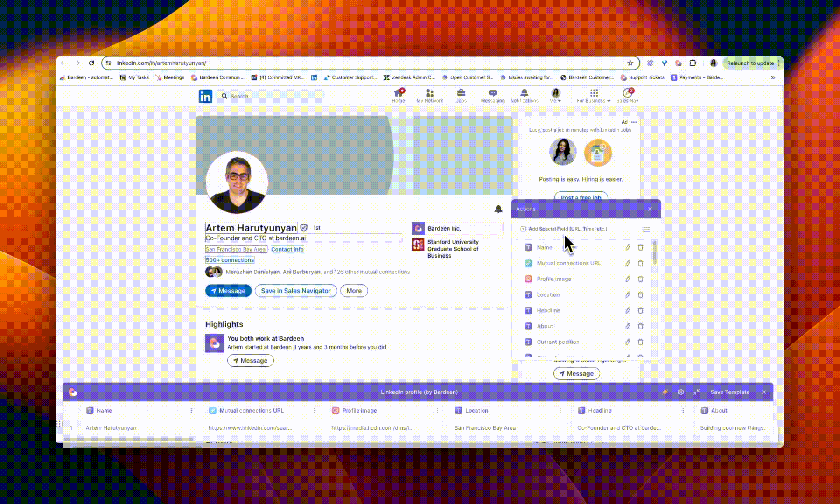This screenshot has height=504, width=840.
Task: Click the profile notification bell icon
Action: pyautogui.click(x=498, y=209)
